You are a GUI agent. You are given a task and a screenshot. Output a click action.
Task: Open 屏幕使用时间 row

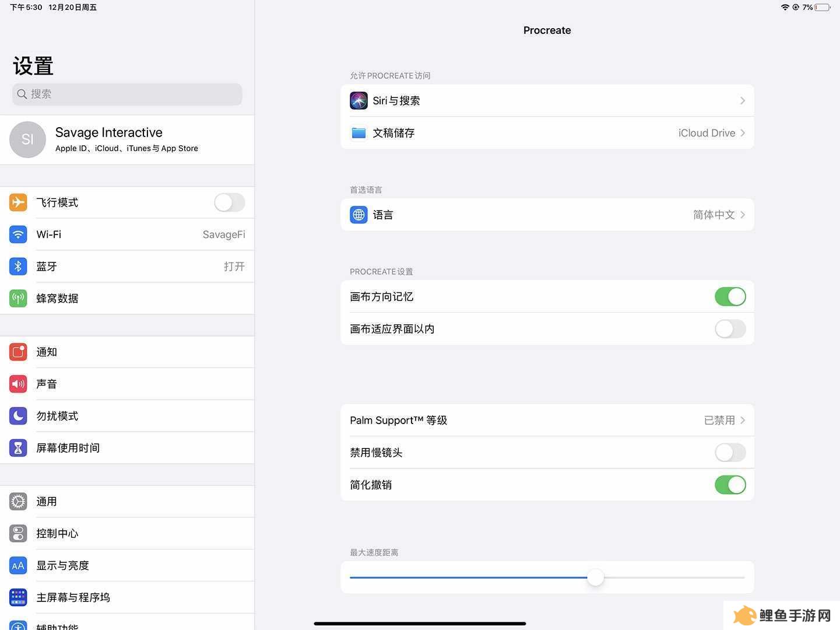click(127, 448)
